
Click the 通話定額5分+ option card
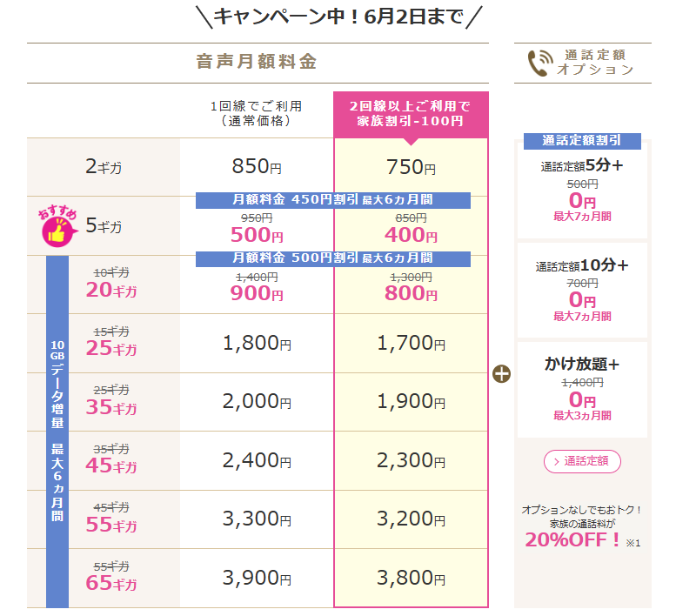tap(582, 187)
